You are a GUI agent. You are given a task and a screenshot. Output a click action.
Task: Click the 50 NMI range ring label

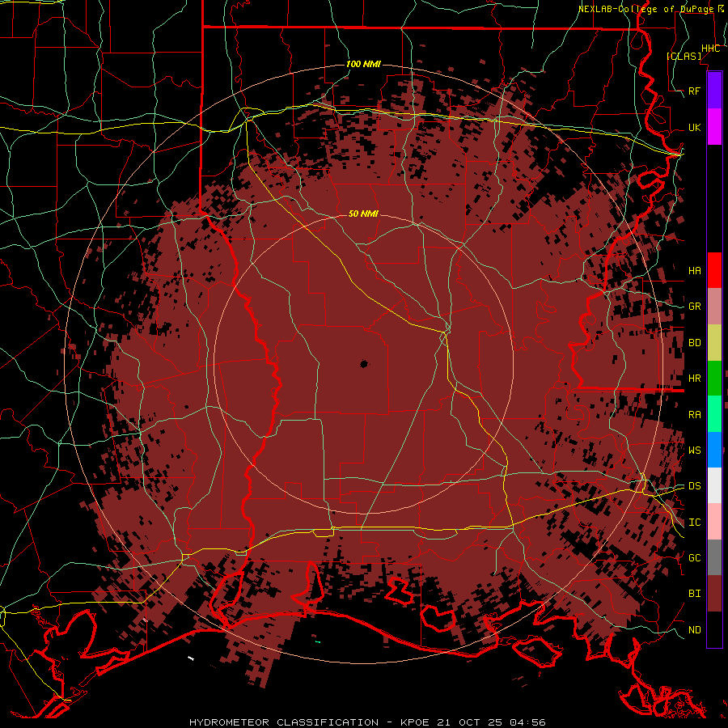(363, 214)
